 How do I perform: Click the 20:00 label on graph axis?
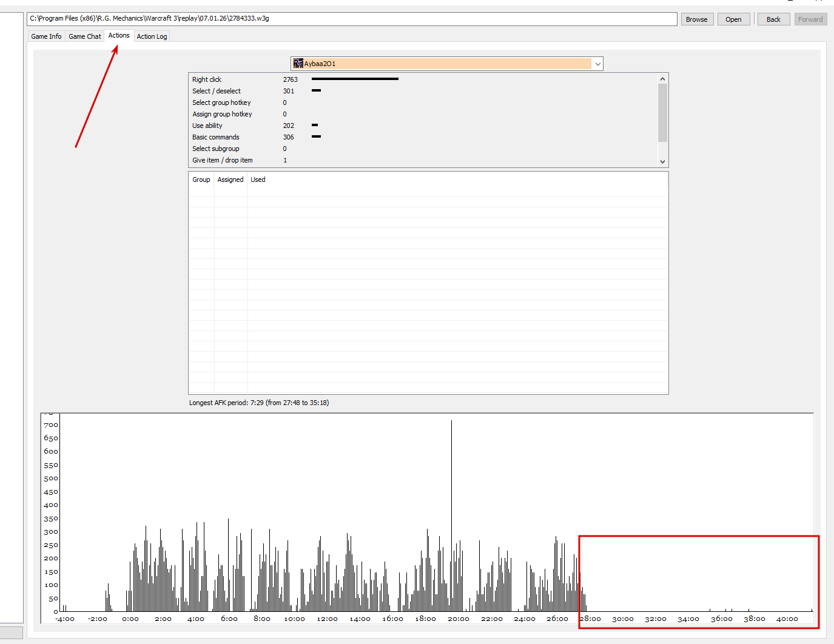pos(459,619)
